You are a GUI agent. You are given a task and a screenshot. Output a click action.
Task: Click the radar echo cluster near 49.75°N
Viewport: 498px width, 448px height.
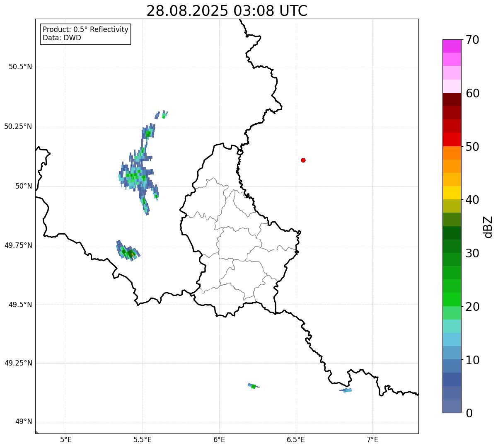click(128, 251)
